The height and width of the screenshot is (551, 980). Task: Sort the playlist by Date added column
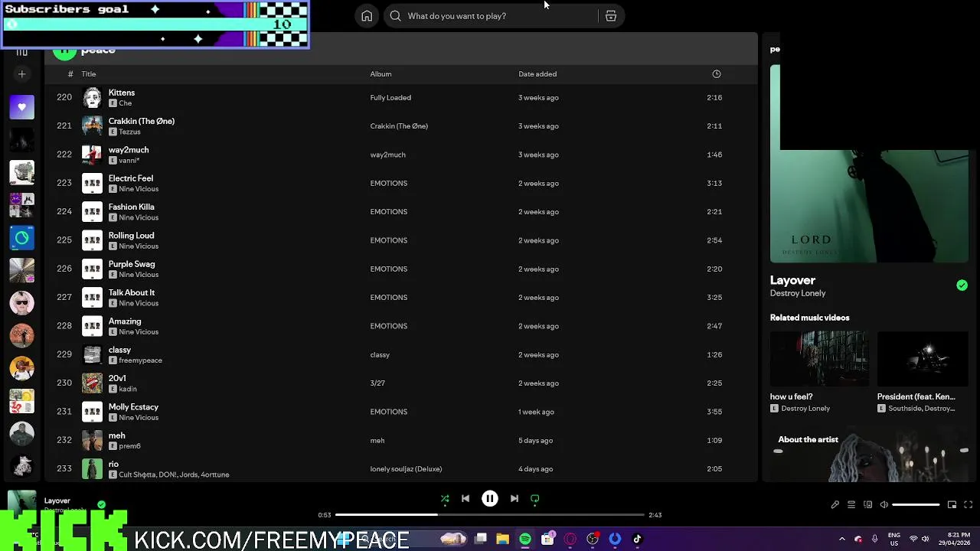tap(537, 74)
